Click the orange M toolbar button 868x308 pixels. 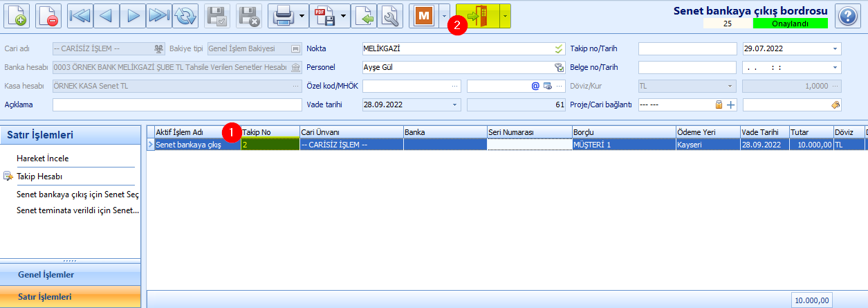point(423,15)
